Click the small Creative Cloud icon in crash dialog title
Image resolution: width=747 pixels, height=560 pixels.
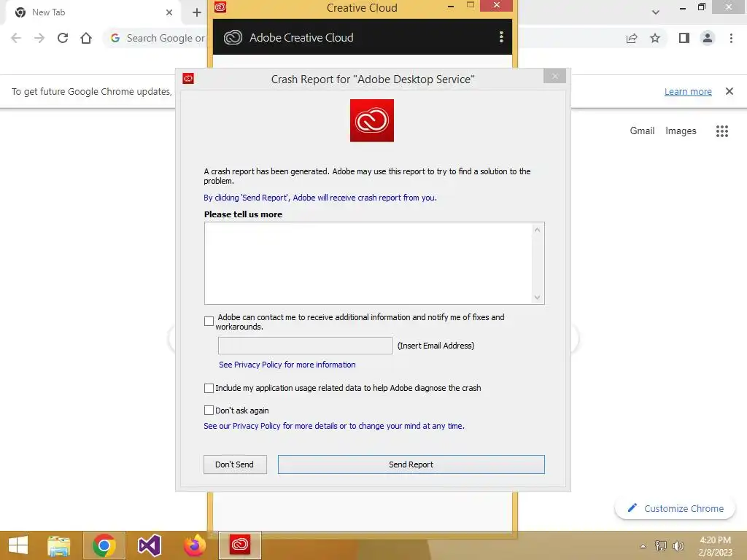click(x=188, y=79)
